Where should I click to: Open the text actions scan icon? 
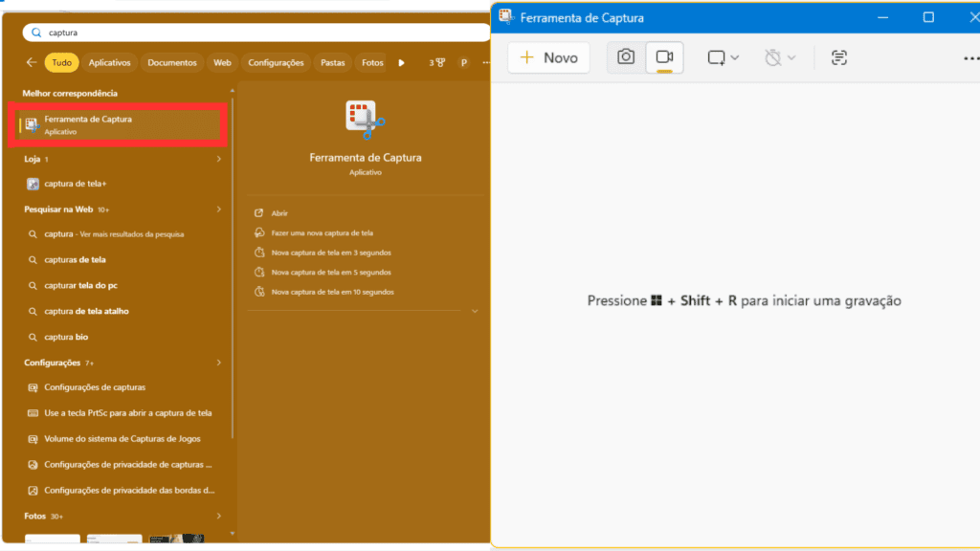coord(838,57)
